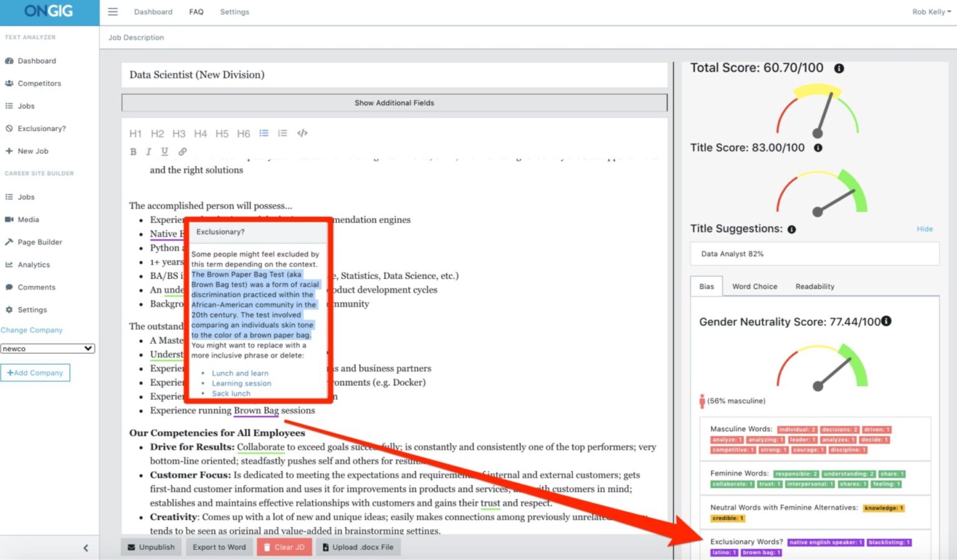957x560 pixels.
Task: View Comments from the sidebar
Action: [x=36, y=287]
